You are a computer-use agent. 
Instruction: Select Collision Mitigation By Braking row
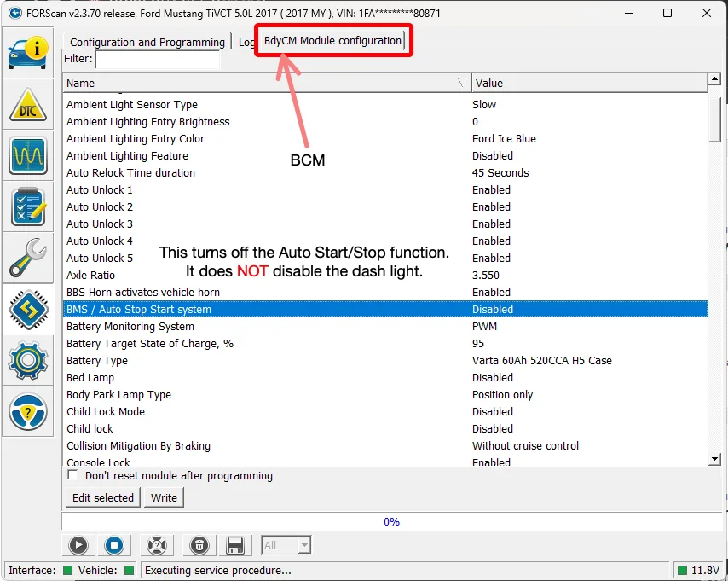pos(385,445)
